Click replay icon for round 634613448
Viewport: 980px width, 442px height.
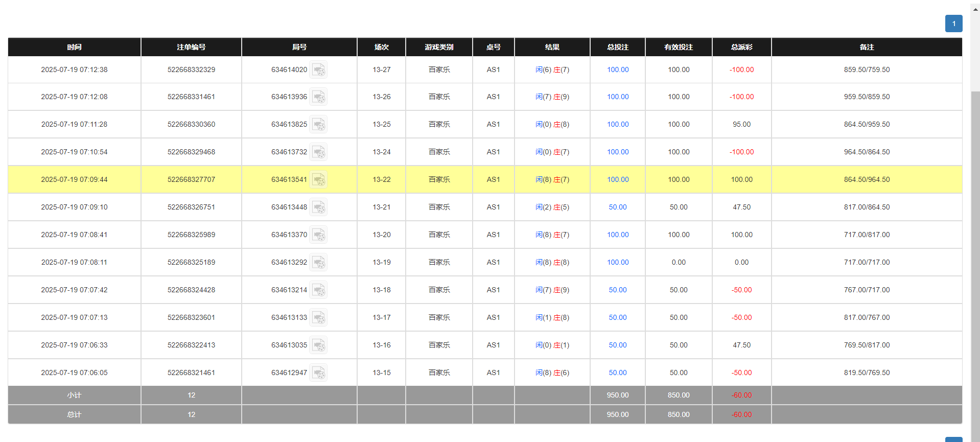click(x=318, y=207)
